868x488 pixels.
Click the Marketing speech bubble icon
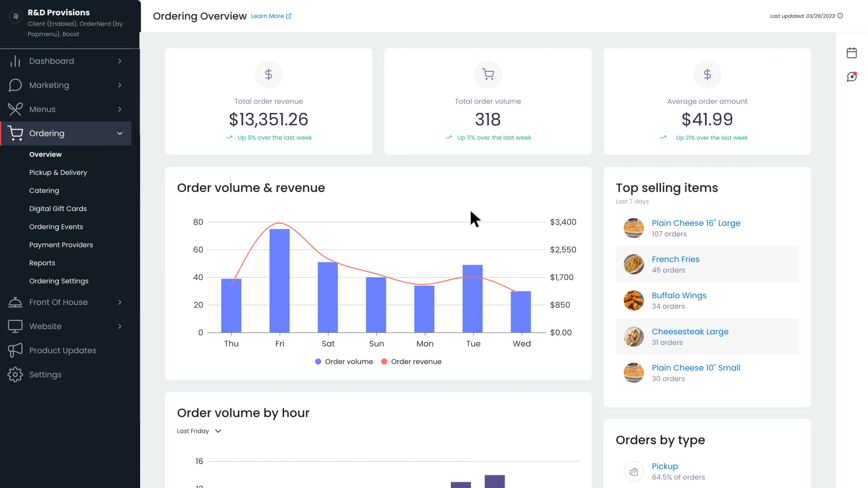tap(15, 85)
